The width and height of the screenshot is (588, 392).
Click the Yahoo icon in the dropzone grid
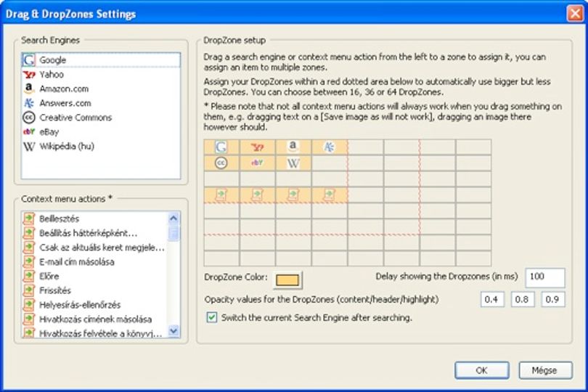257,147
